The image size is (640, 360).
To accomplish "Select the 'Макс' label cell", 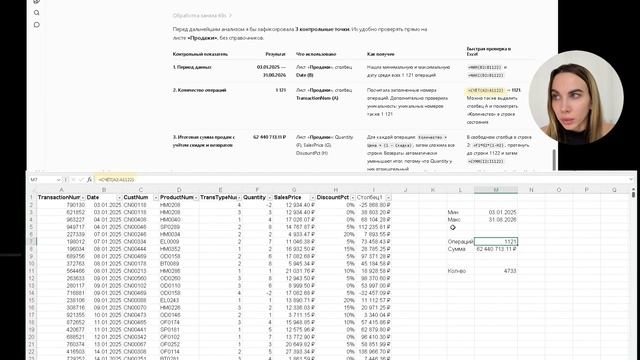I will 460,220.
